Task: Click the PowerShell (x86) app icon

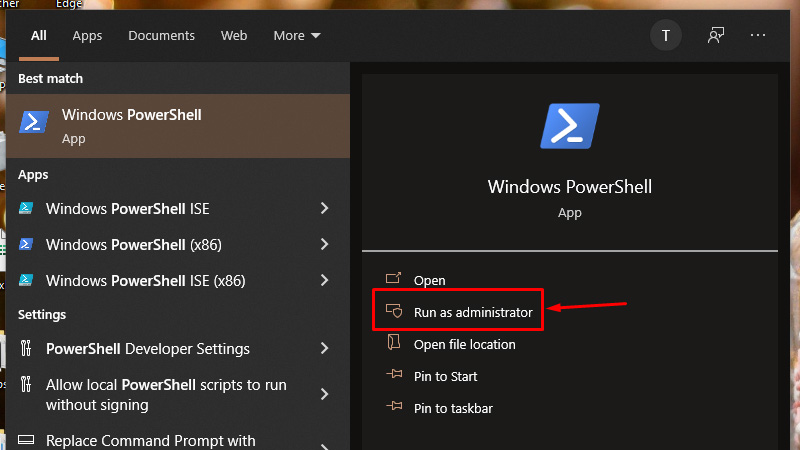Action: tap(27, 245)
